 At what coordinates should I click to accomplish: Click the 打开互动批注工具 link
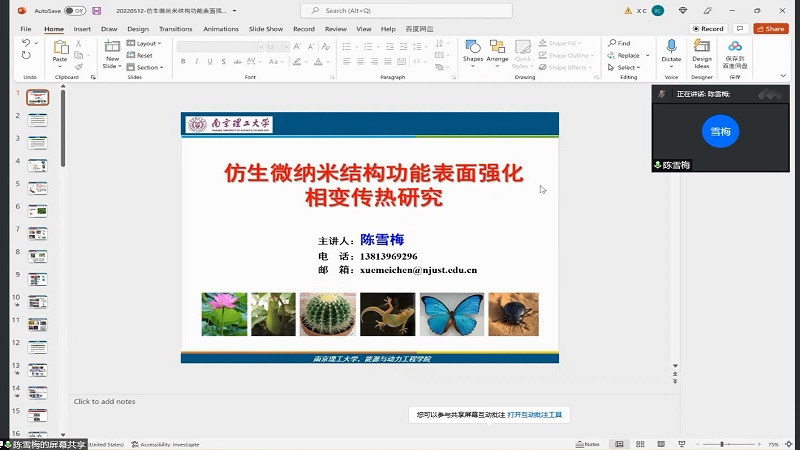click(534, 415)
